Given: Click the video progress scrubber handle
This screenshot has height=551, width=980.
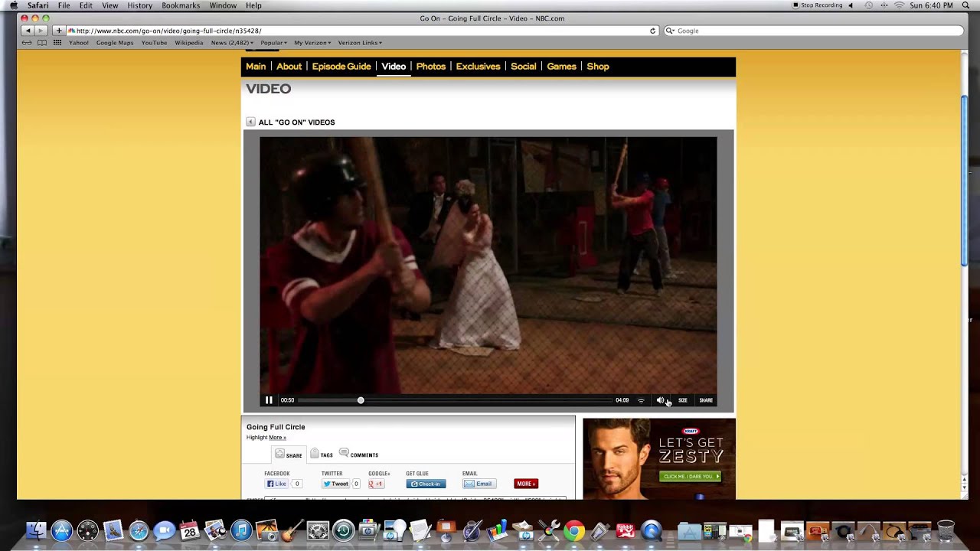Looking at the screenshot, I should pos(361,400).
